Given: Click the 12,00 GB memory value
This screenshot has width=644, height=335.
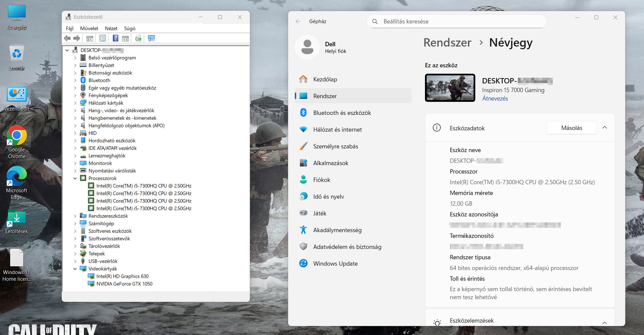Looking at the screenshot, I should pos(461,204).
